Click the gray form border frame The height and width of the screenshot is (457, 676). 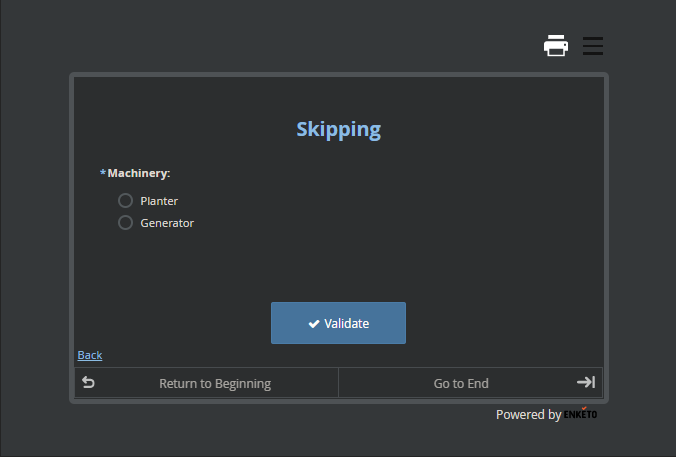click(x=72, y=237)
